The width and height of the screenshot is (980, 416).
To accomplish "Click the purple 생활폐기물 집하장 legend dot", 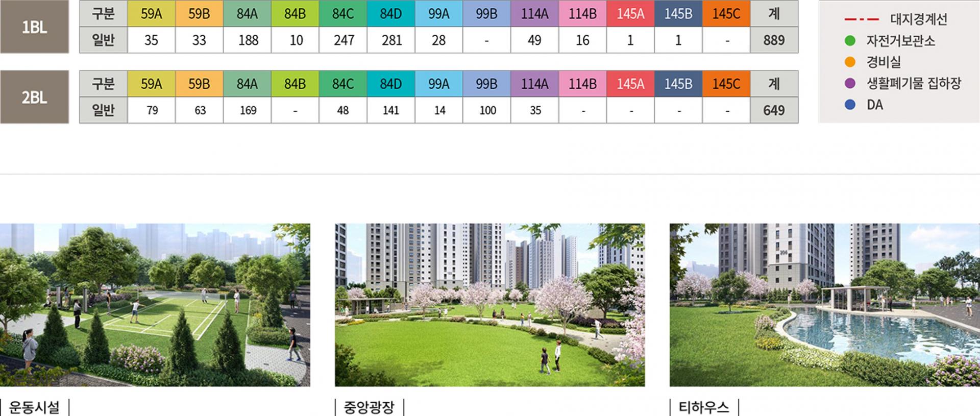I will (850, 83).
